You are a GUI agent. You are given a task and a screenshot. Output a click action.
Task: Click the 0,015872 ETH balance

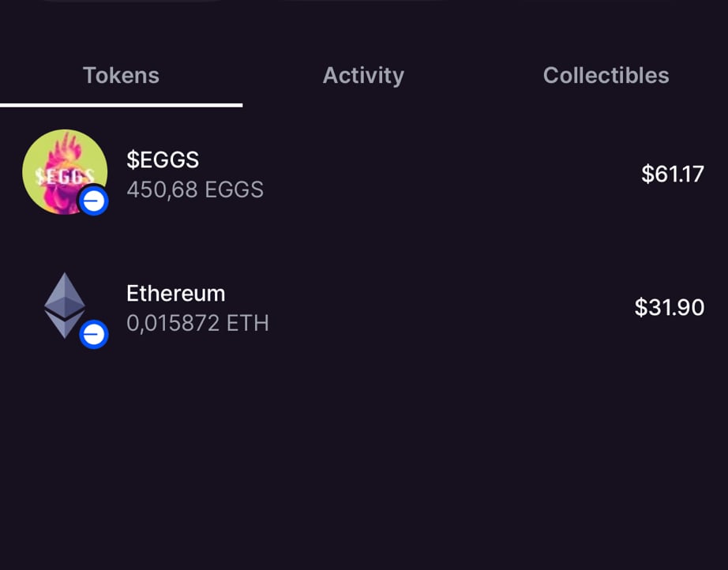(x=197, y=324)
